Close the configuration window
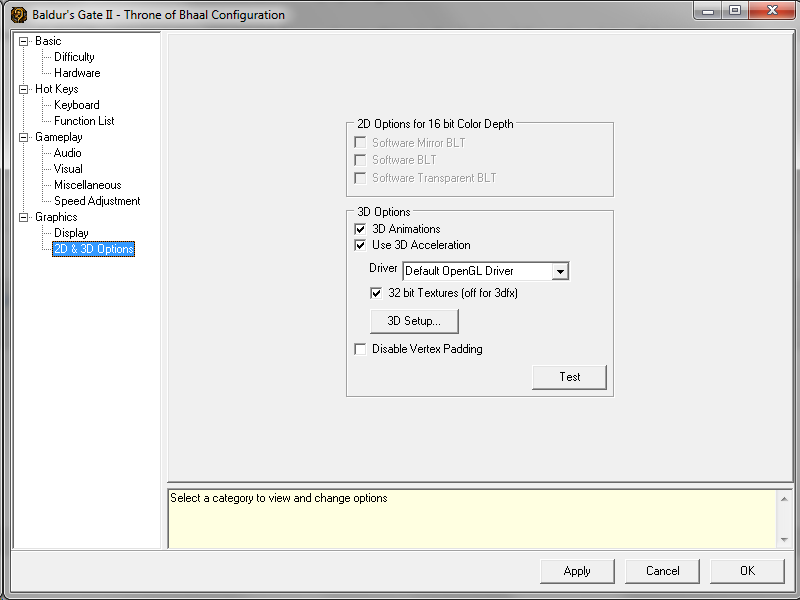The height and width of the screenshot is (600, 800). pos(772,11)
